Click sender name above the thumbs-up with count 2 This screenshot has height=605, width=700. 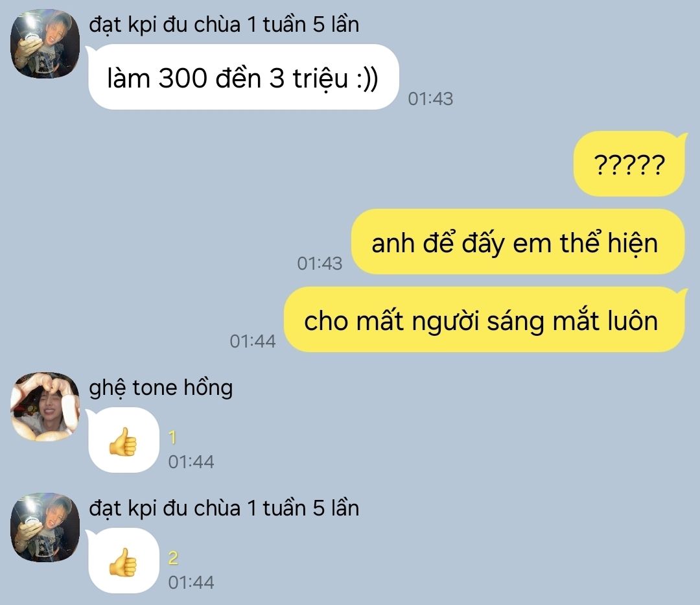pos(224,508)
